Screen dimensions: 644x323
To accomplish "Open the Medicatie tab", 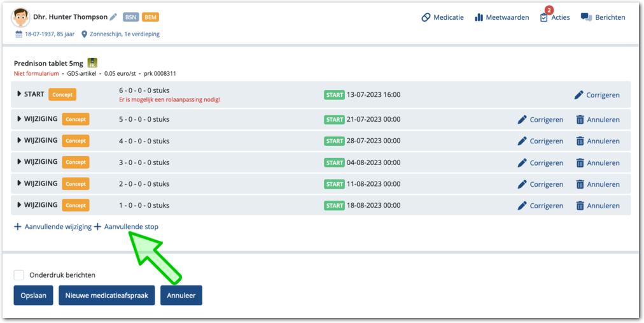I will pos(442,17).
